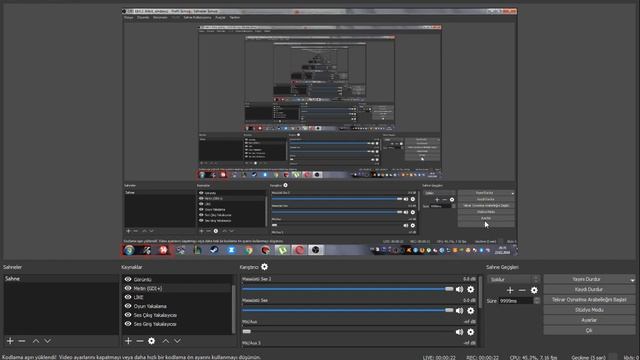Viewport: 640px width, 360px height.
Task: Click the Chrome icon in previewed taskbar
Action: 249,250
